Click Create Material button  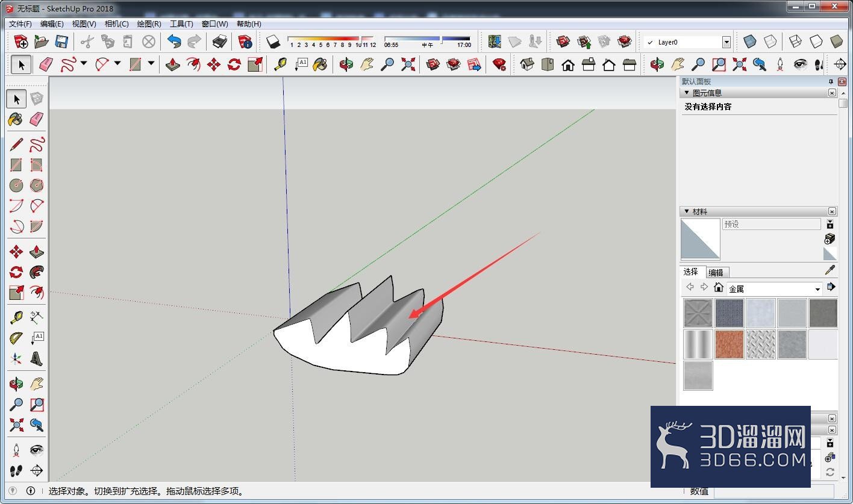pos(830,239)
